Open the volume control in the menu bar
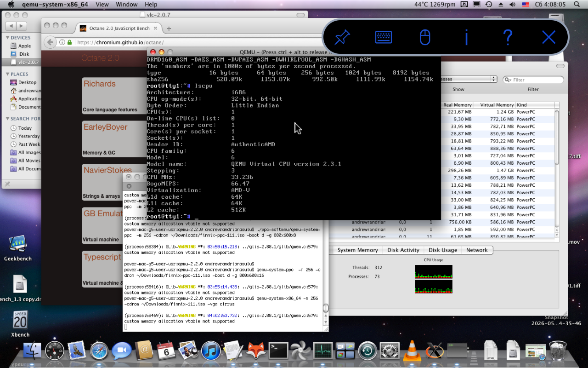 tap(513, 5)
